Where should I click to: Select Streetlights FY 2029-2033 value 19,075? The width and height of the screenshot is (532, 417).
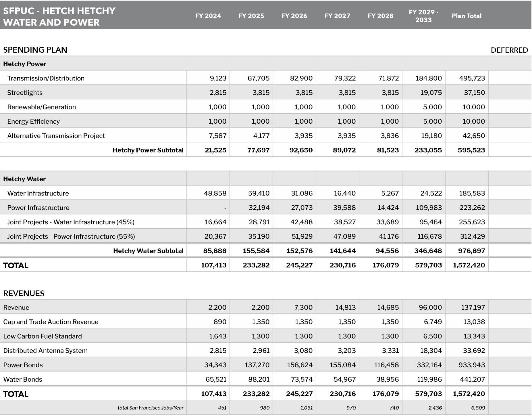pos(431,93)
